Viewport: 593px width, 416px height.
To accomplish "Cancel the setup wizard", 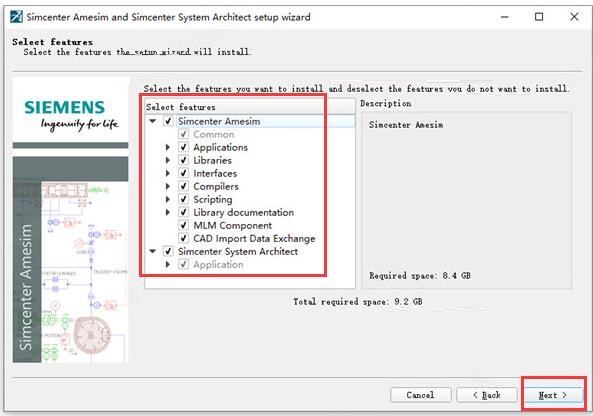I will pos(421,395).
